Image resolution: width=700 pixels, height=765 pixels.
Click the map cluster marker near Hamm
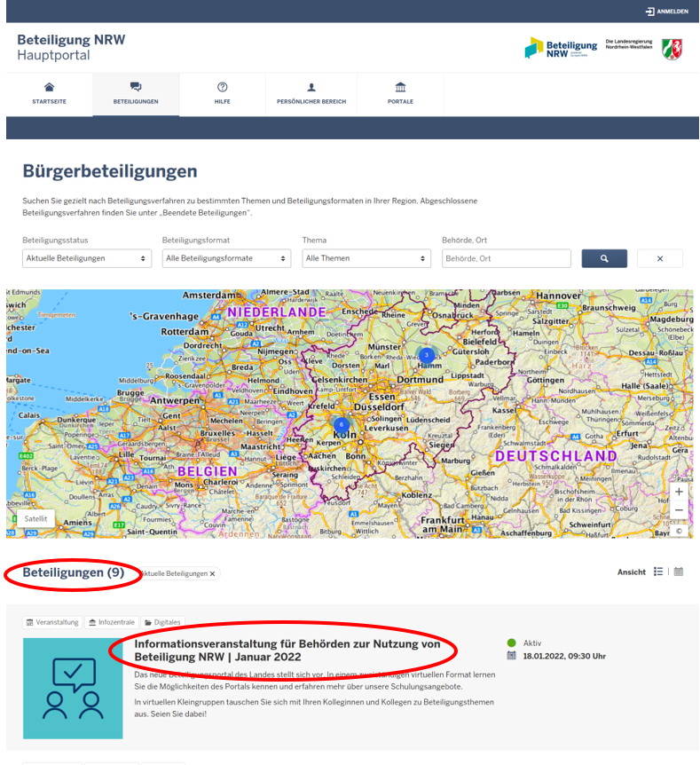tap(427, 355)
